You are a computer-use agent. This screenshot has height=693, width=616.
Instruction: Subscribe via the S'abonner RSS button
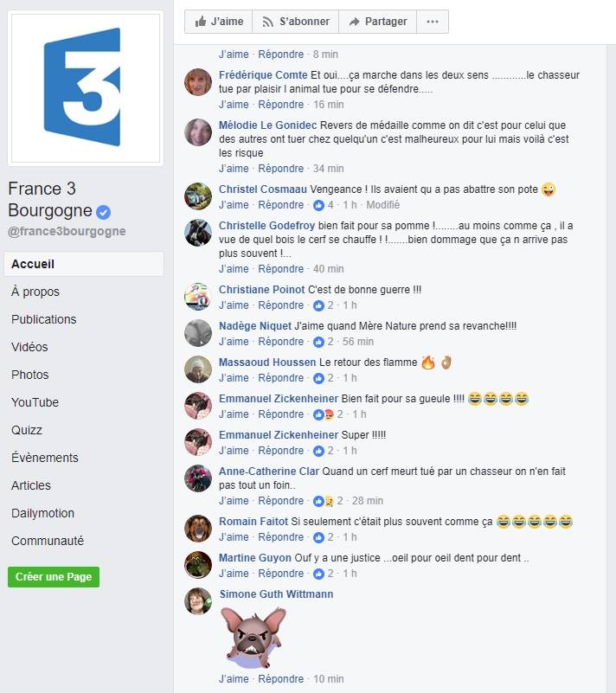(295, 22)
